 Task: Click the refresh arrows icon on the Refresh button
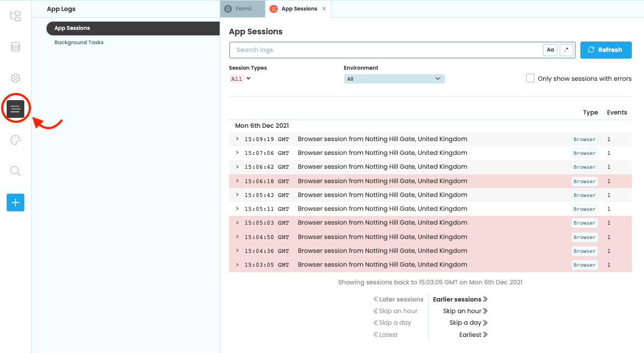[591, 50]
